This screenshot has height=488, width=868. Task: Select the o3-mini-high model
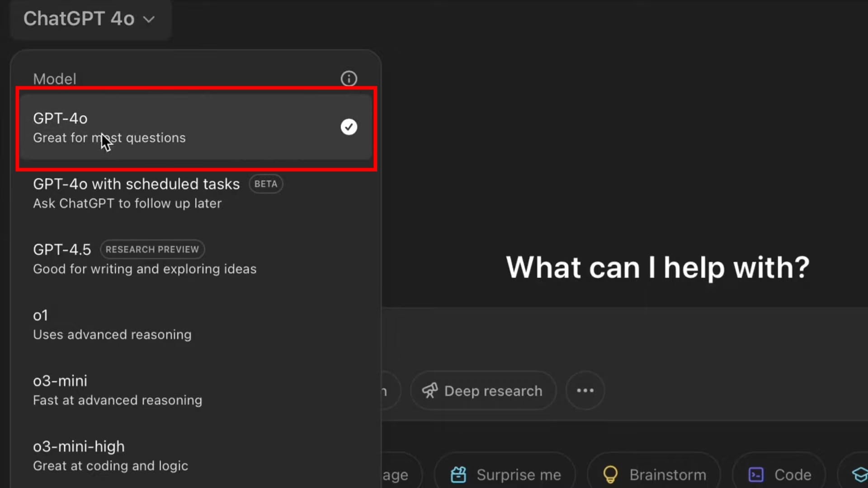pos(196,455)
